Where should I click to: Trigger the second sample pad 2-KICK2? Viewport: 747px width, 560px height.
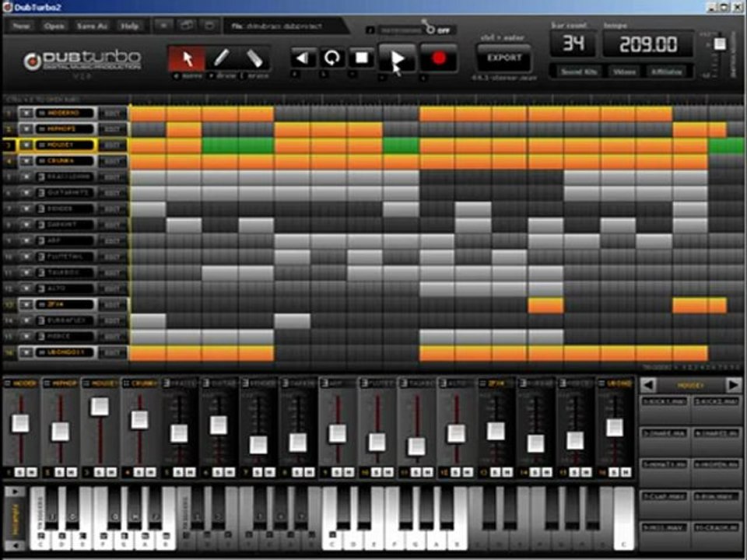pyautogui.click(x=716, y=408)
